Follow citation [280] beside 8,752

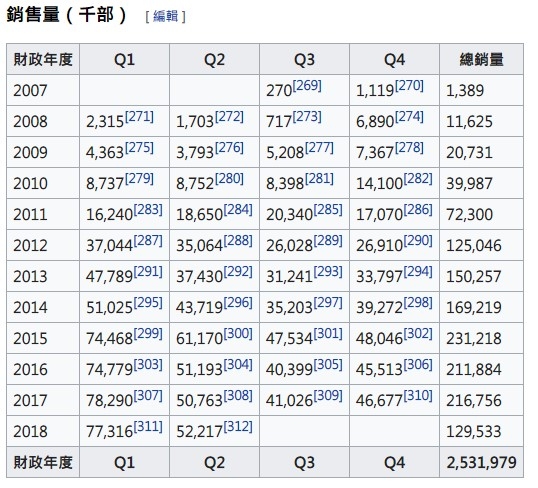coord(229,178)
